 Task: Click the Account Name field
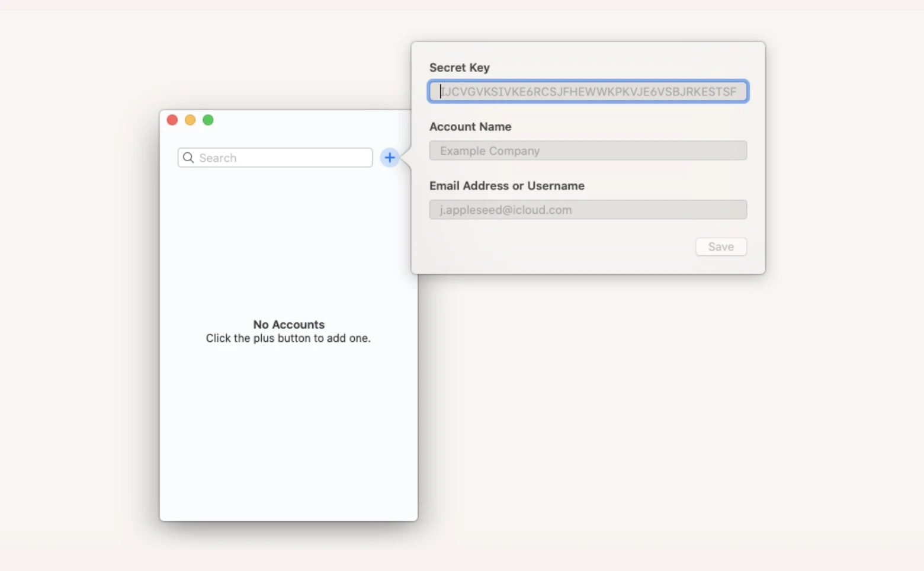[x=588, y=150]
